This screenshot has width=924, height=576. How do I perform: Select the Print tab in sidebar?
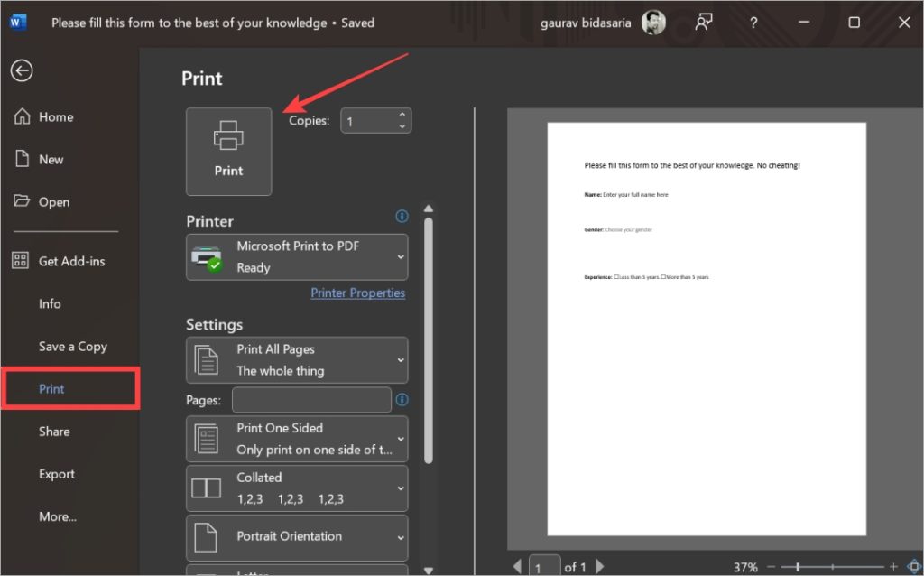click(70, 388)
